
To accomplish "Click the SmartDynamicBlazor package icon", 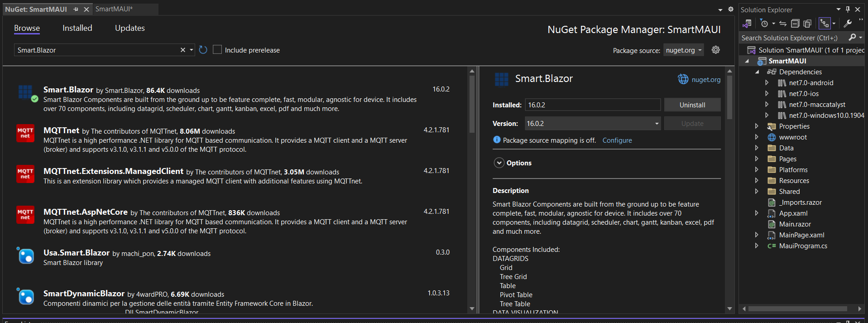I will pyautogui.click(x=26, y=297).
